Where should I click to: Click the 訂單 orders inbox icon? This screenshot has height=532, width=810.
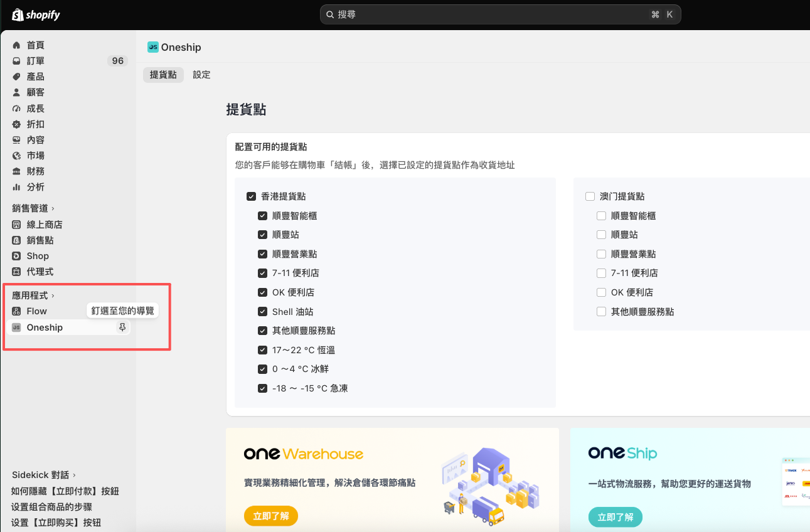coord(16,61)
